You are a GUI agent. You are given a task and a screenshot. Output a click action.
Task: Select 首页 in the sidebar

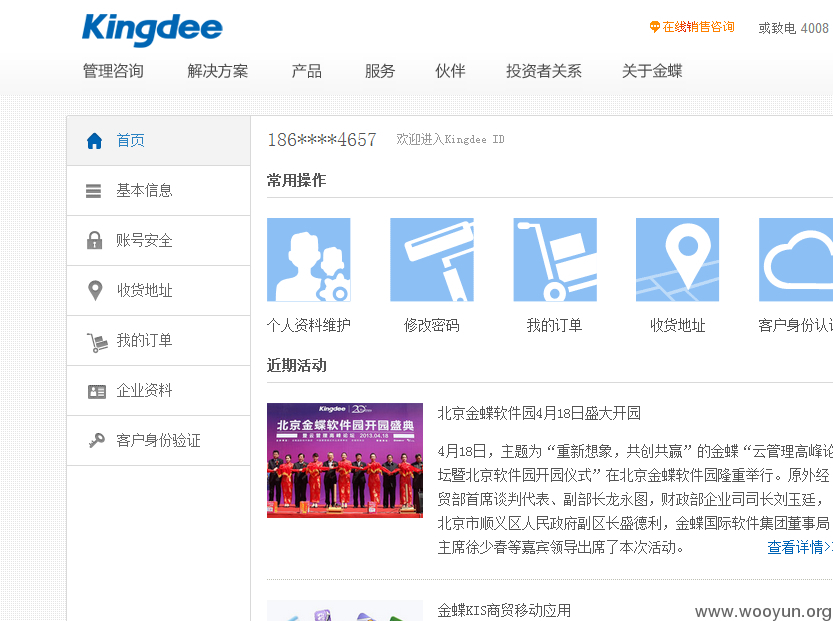click(x=158, y=141)
